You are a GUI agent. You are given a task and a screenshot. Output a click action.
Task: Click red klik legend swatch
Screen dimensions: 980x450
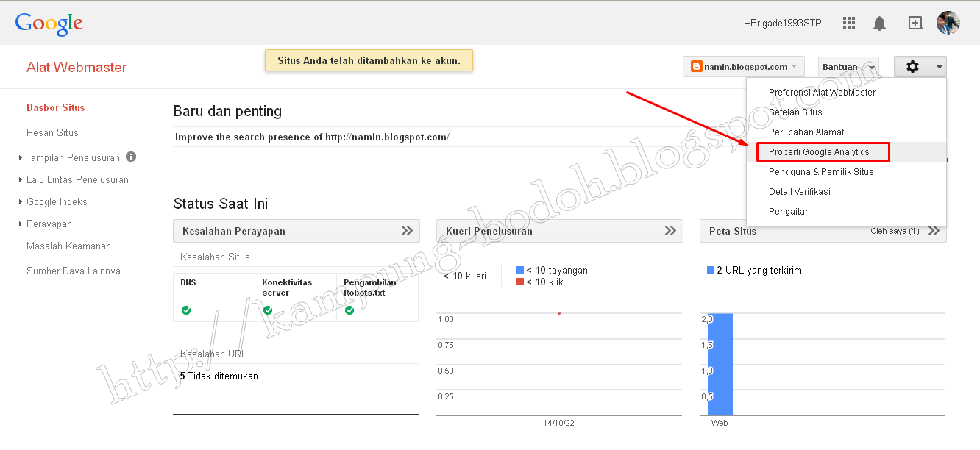pos(520,282)
